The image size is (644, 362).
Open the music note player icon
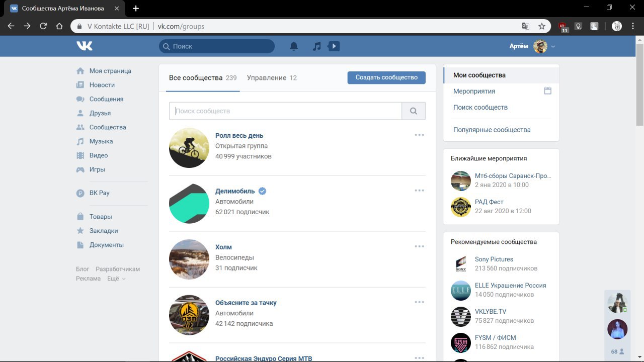point(316,46)
